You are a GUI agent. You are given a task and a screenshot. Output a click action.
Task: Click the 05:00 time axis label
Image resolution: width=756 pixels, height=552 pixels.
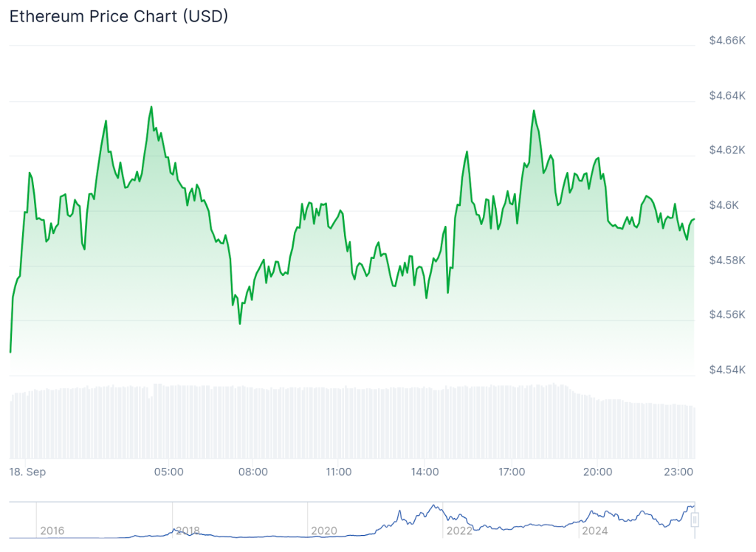click(168, 472)
